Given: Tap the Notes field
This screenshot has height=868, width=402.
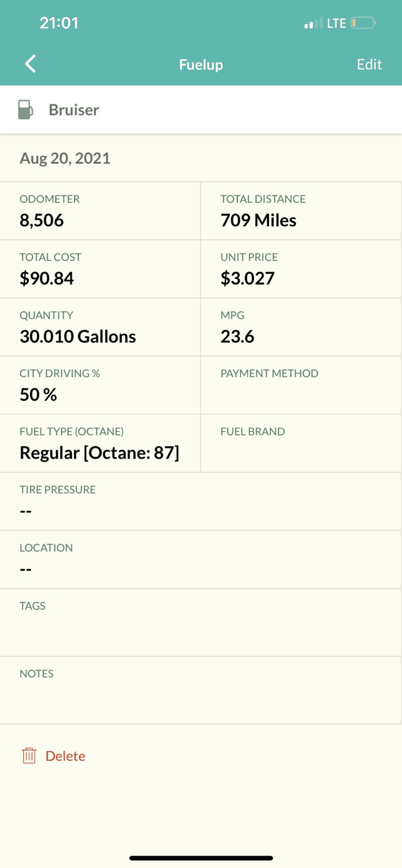Looking at the screenshot, I should [x=201, y=690].
